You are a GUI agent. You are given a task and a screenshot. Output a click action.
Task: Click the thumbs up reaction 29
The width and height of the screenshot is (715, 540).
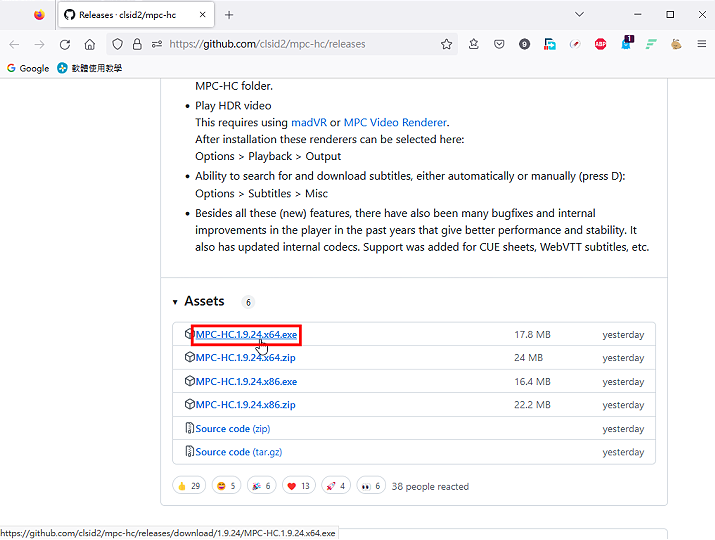point(189,486)
